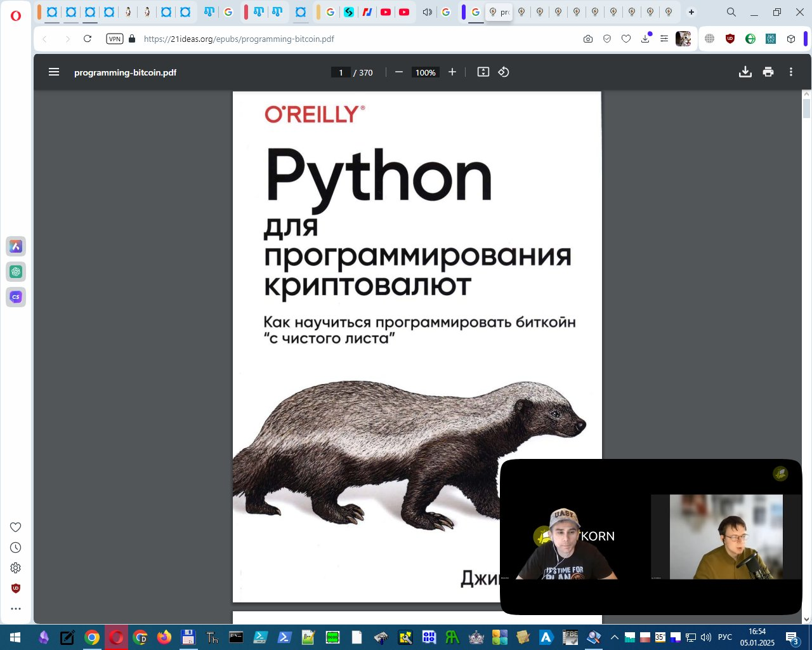
Task: Open History from the sidebar clock icon
Action: pyautogui.click(x=16, y=547)
